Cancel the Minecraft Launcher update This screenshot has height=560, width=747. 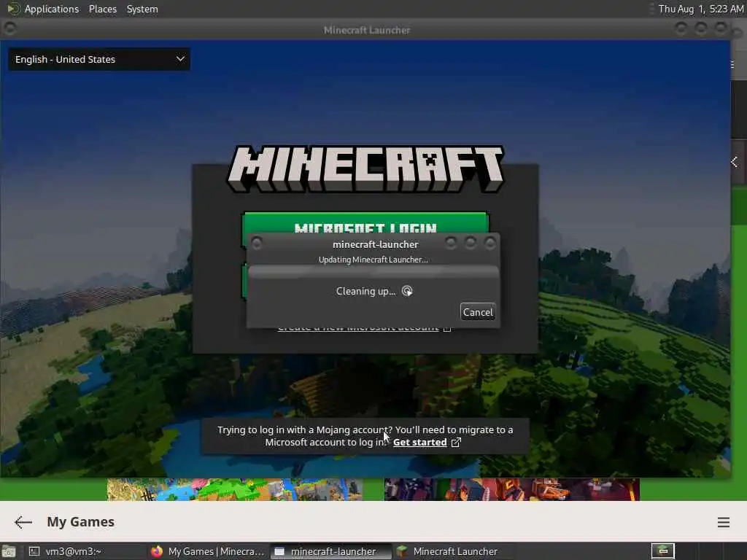coord(478,312)
